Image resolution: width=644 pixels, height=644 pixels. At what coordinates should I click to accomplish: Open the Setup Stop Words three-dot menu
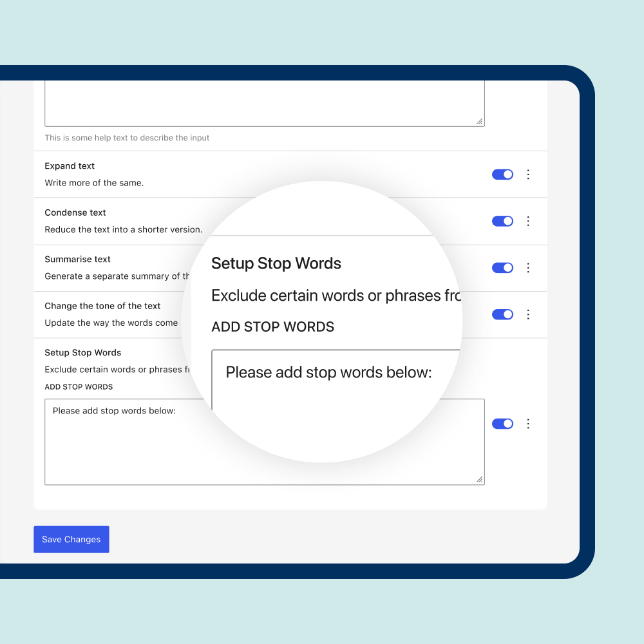tap(528, 424)
